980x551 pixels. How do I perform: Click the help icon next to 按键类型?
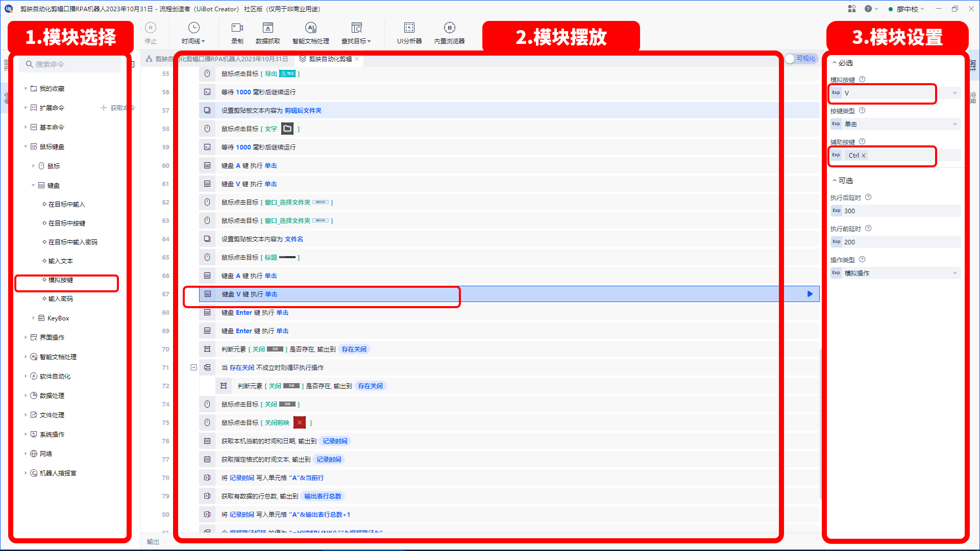coord(862,111)
